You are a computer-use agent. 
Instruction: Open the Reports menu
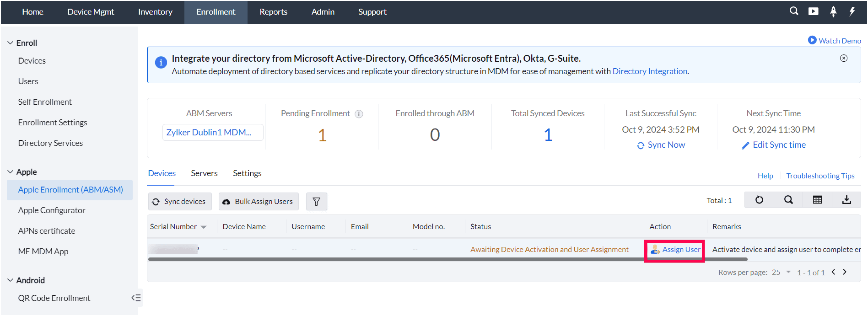pyautogui.click(x=273, y=12)
